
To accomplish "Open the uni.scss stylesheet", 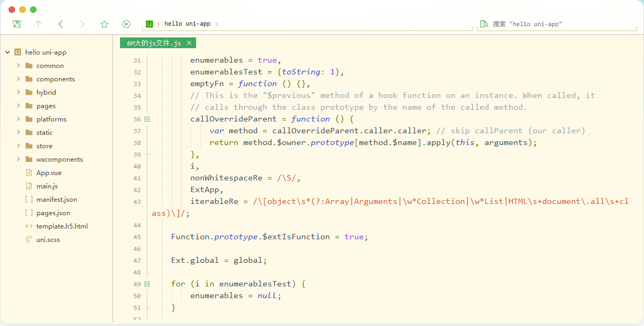I will coord(48,240).
